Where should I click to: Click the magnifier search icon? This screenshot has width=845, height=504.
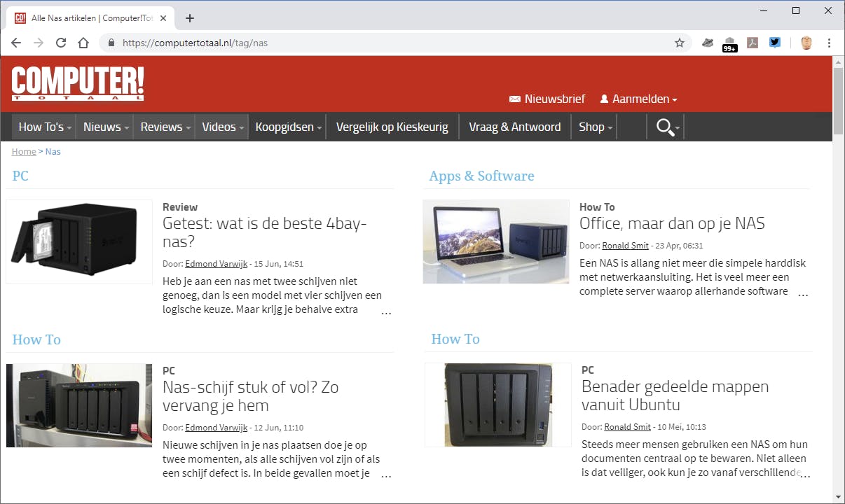click(x=664, y=127)
